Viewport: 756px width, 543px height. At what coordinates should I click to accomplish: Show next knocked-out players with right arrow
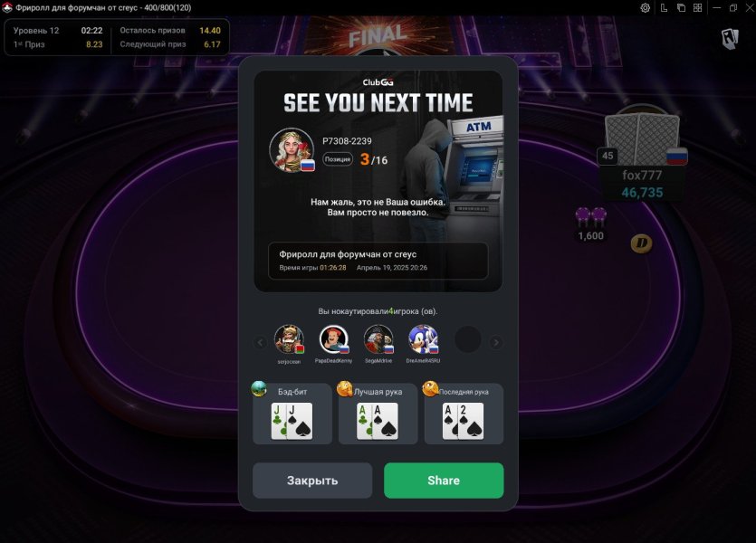click(x=495, y=343)
